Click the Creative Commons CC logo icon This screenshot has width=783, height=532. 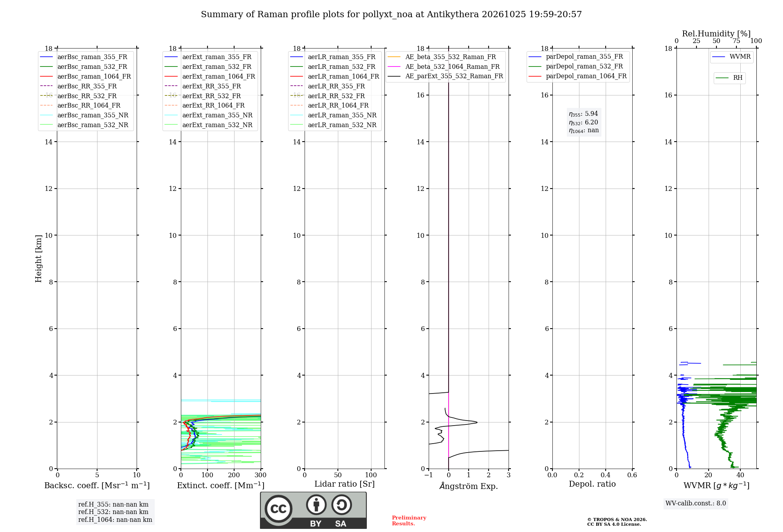pos(278,509)
